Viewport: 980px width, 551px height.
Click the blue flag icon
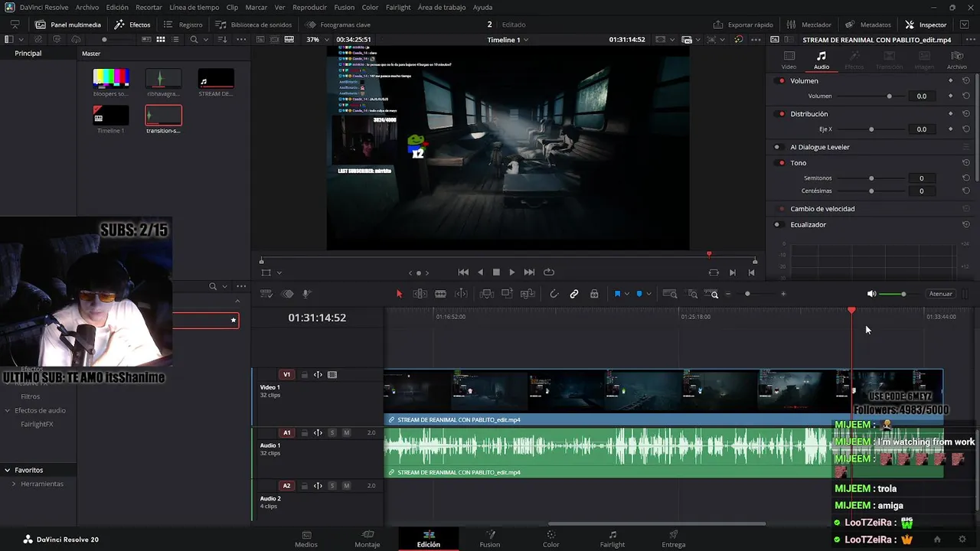pyautogui.click(x=617, y=294)
